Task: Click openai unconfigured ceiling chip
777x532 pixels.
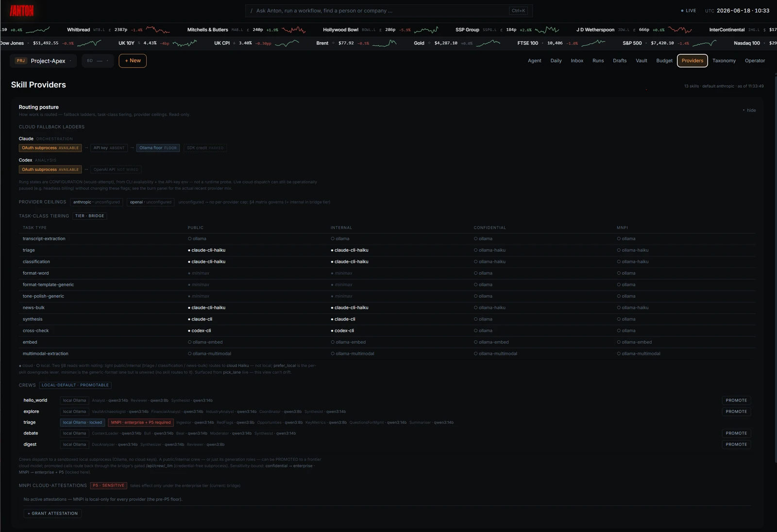Action: pos(151,202)
